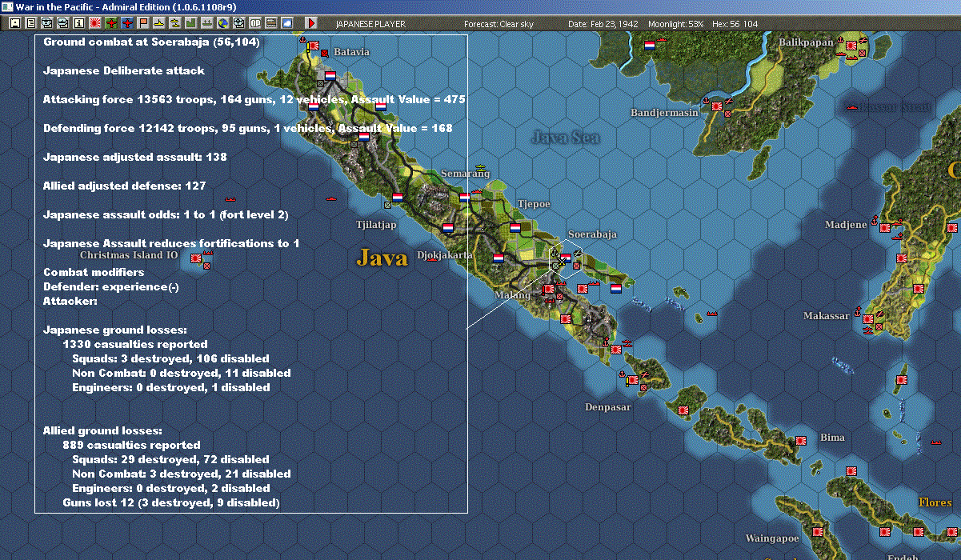Click the globe toolbar icon
Image resolution: width=961 pixels, height=560 pixels.
pyautogui.click(x=222, y=23)
